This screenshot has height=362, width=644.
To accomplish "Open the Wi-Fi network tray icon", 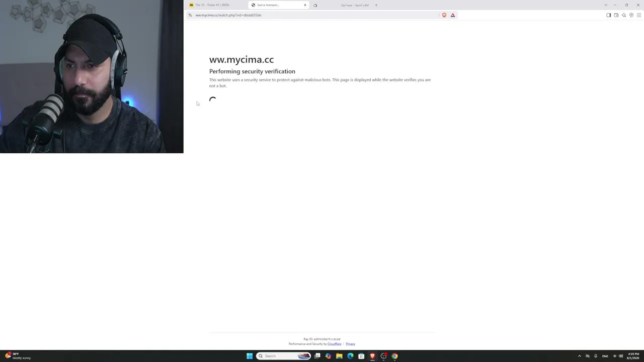I will (x=614, y=356).
